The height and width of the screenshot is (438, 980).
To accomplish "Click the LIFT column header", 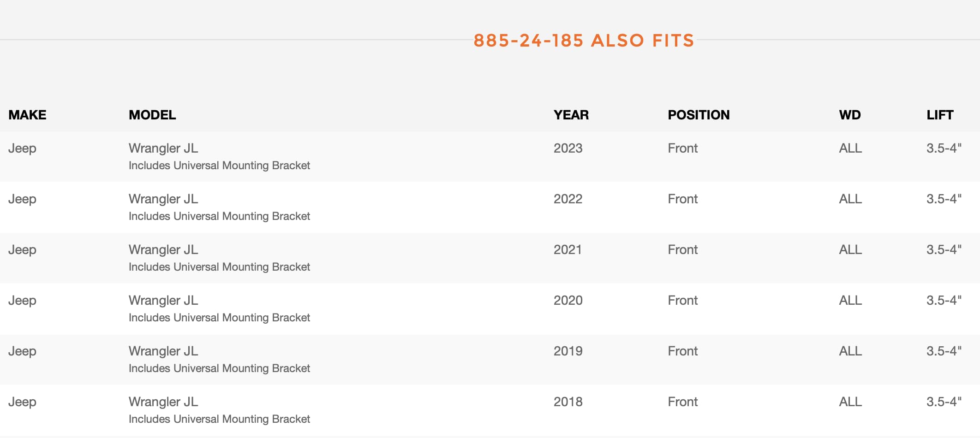I will 940,115.
